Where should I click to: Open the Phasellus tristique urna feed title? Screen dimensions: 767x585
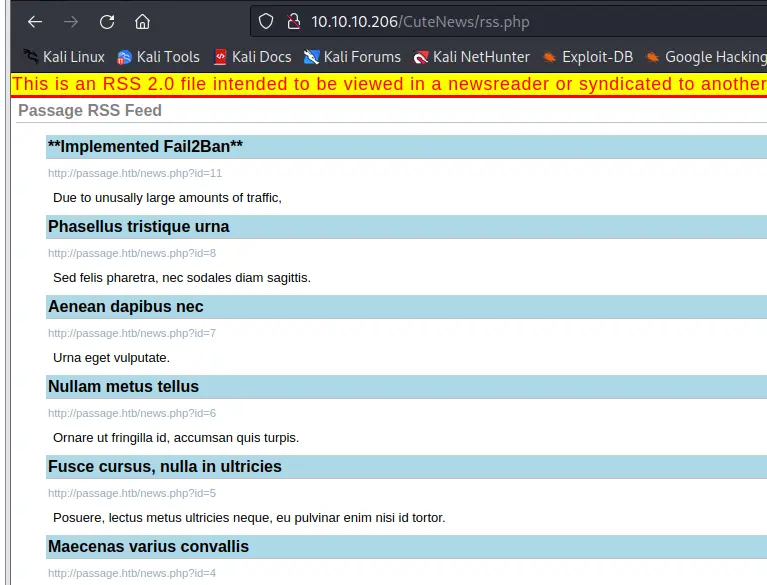138,226
